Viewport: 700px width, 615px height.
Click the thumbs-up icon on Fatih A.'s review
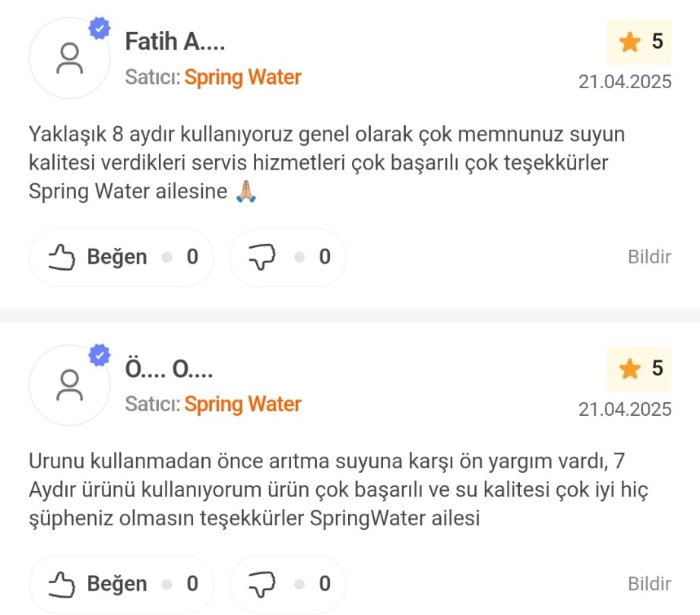[62, 257]
